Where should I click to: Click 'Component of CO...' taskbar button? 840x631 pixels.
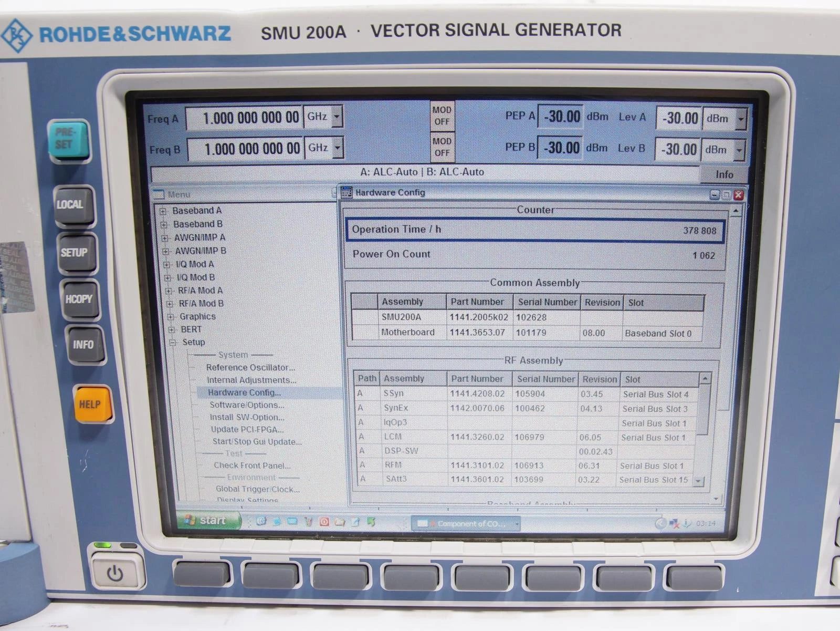(466, 524)
